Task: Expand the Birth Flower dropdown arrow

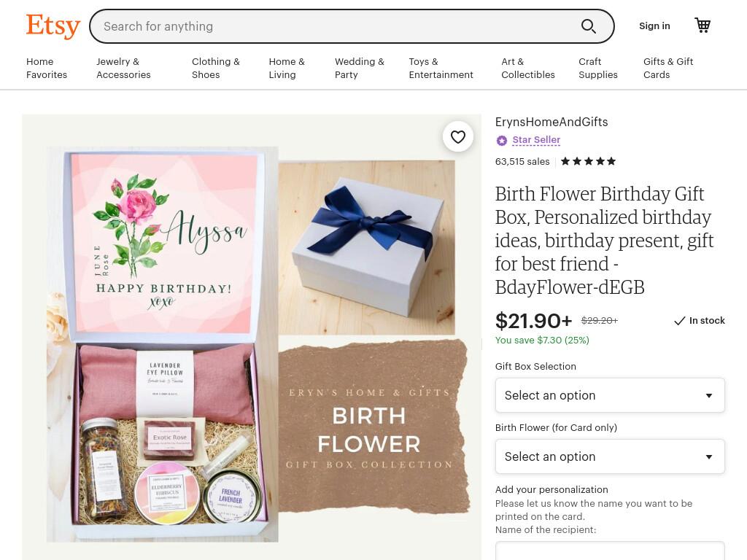Action: click(709, 456)
